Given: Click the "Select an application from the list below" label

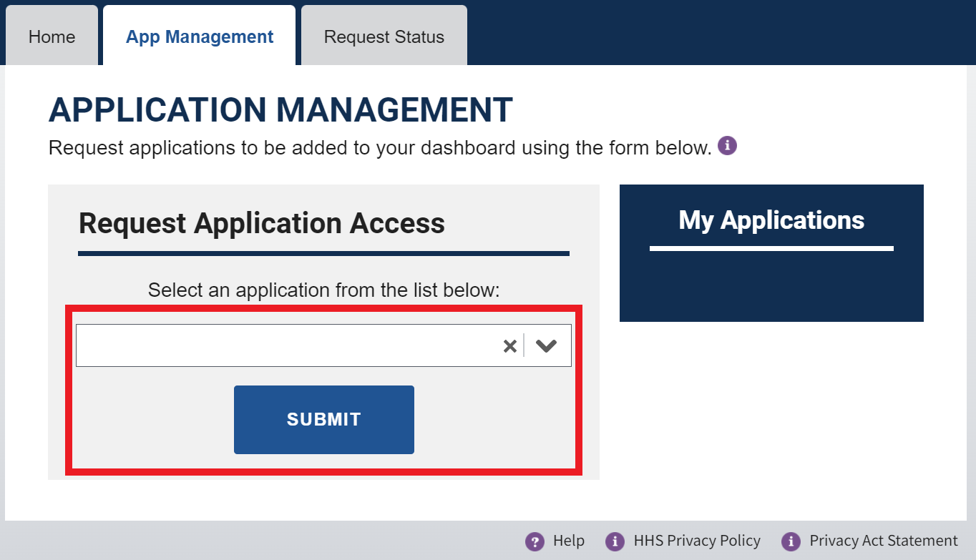Looking at the screenshot, I should click(x=323, y=290).
